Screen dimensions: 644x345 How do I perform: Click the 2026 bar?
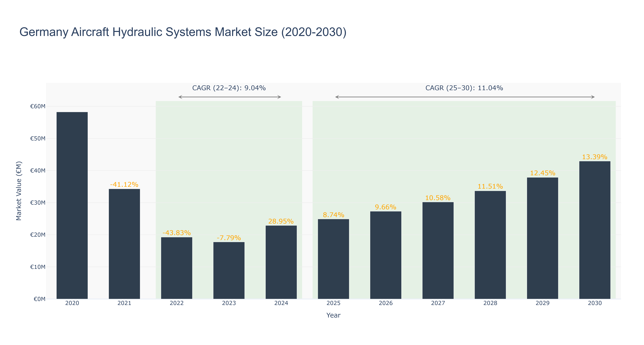[x=385, y=255]
